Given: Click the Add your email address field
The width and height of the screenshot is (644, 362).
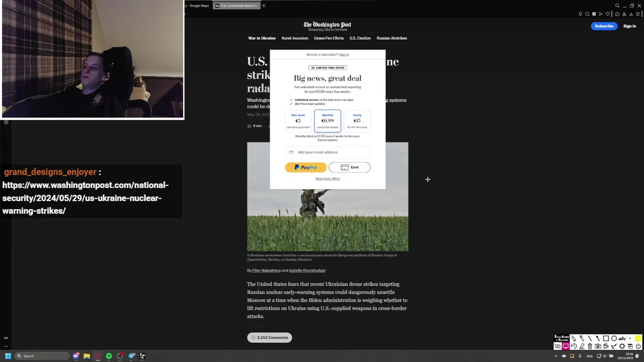Looking at the screenshot, I should [x=328, y=152].
